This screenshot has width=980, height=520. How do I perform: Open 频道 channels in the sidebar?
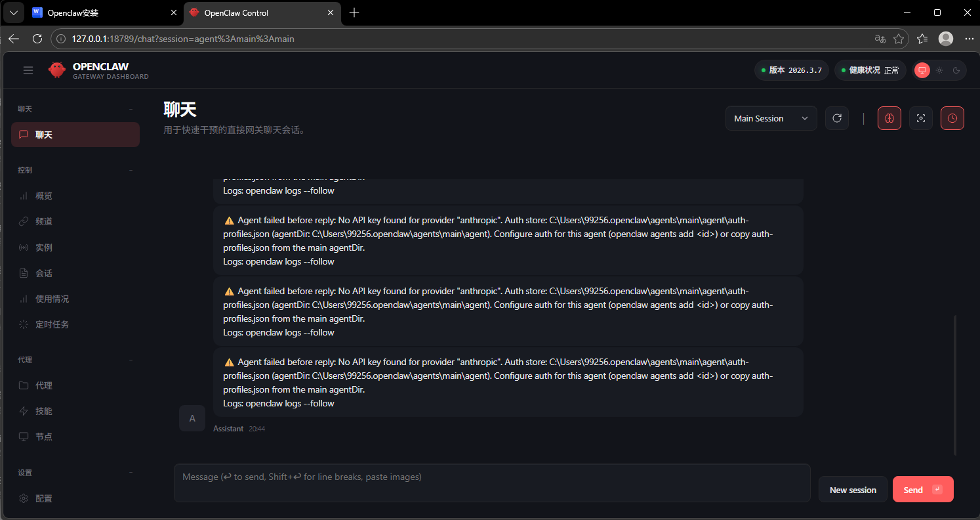pyautogui.click(x=44, y=221)
